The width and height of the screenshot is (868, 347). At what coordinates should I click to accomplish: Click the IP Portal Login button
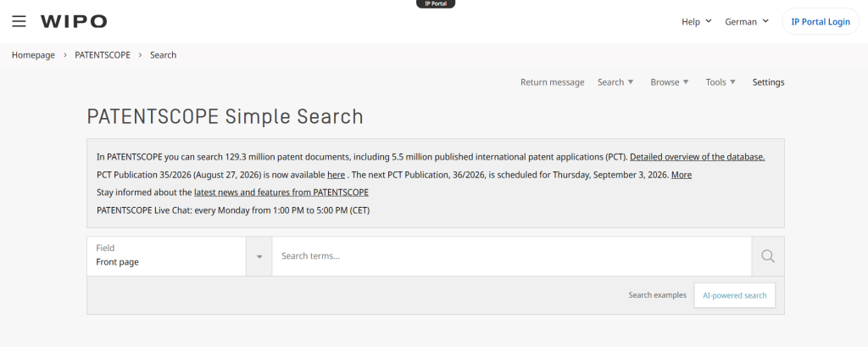[821, 21]
